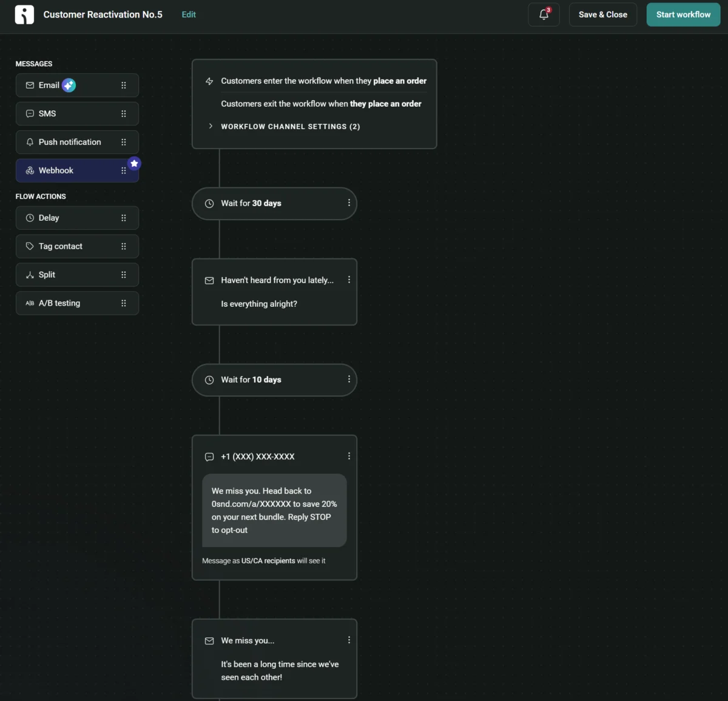This screenshot has width=728, height=701.
Task: Select the Delay flow action
Action: coord(78,218)
